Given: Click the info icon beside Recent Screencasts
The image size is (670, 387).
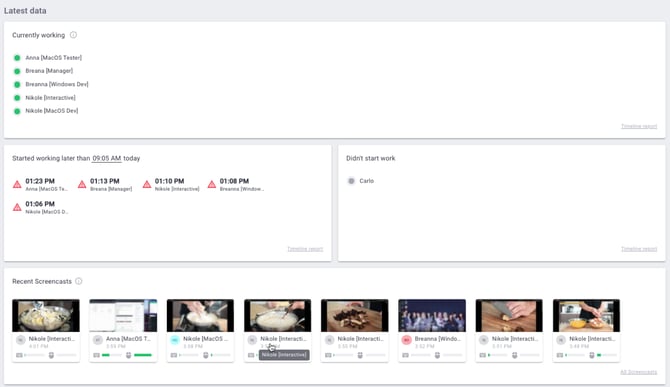Looking at the screenshot, I should pyautogui.click(x=79, y=281).
